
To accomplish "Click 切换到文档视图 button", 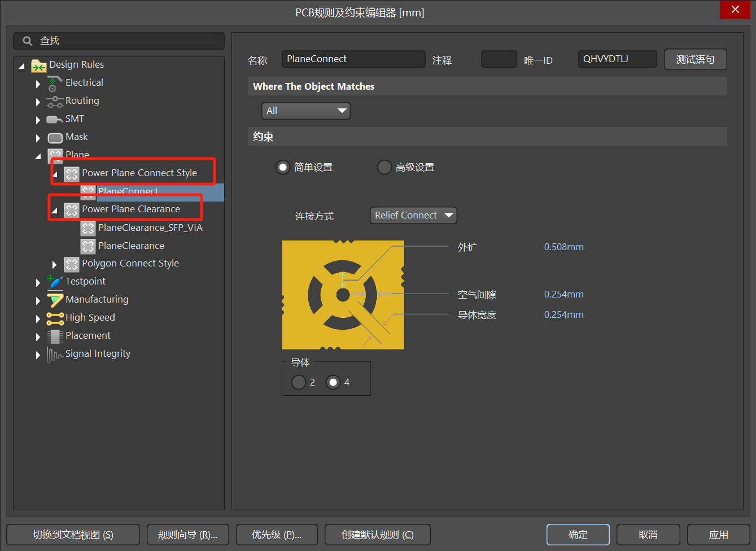I will 73,535.
